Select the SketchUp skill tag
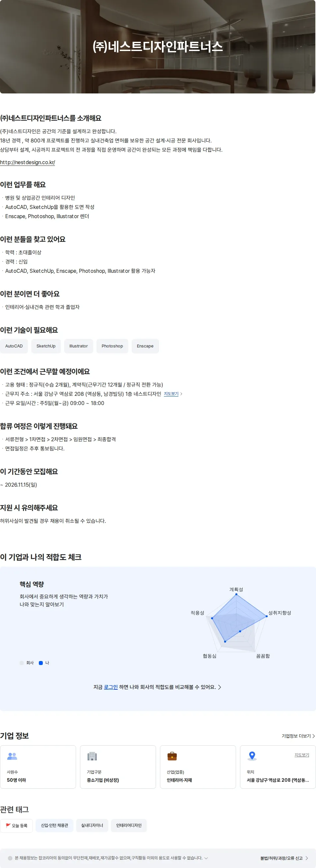The width and height of the screenshot is (316, 868). click(x=46, y=346)
